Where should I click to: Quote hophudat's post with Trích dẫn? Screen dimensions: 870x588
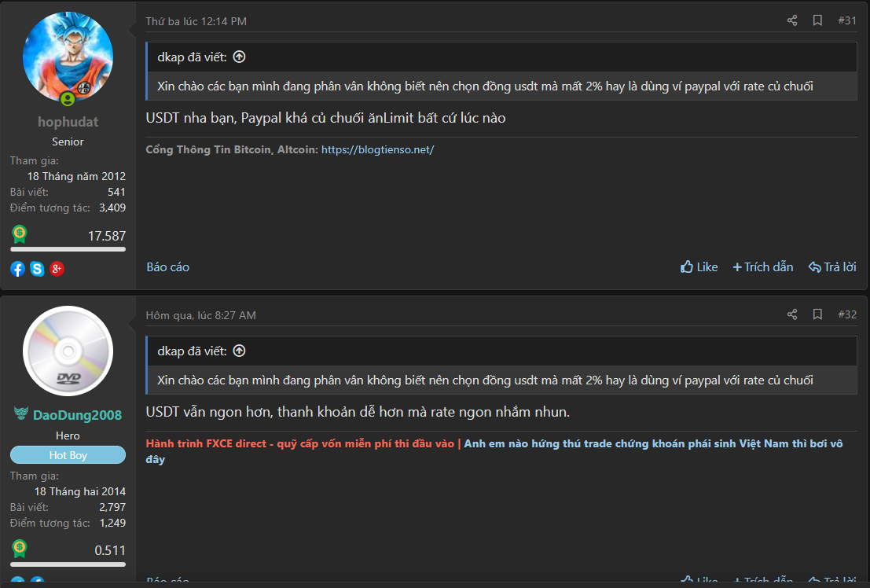point(762,267)
